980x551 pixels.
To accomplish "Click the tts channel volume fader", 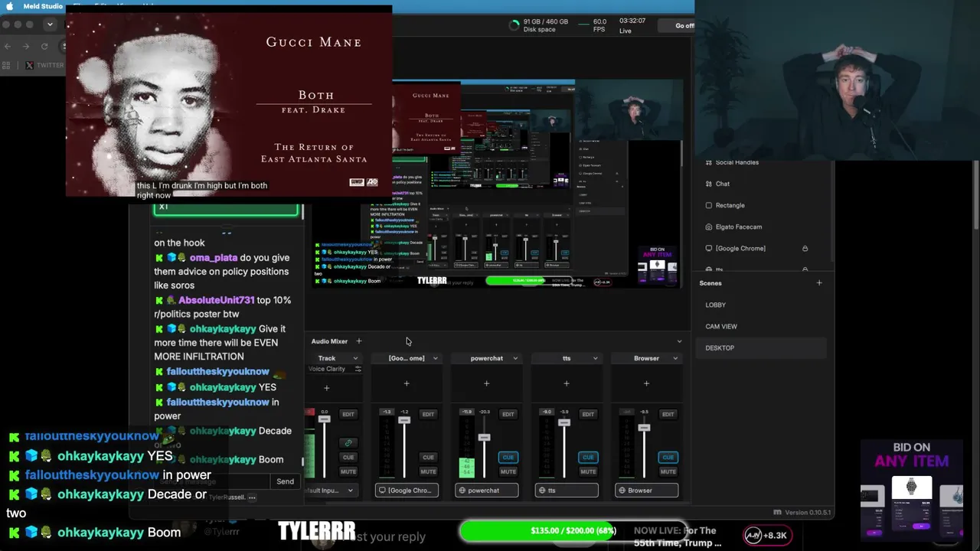I will (x=564, y=422).
